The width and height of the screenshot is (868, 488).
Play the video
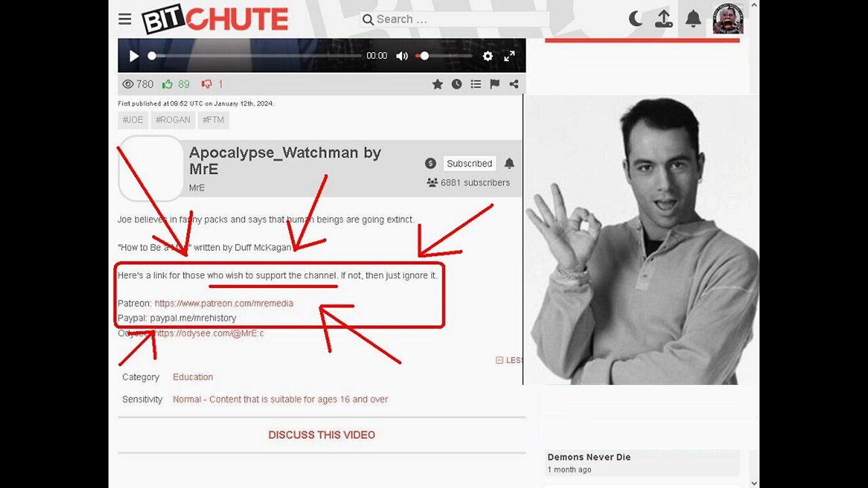coord(134,56)
